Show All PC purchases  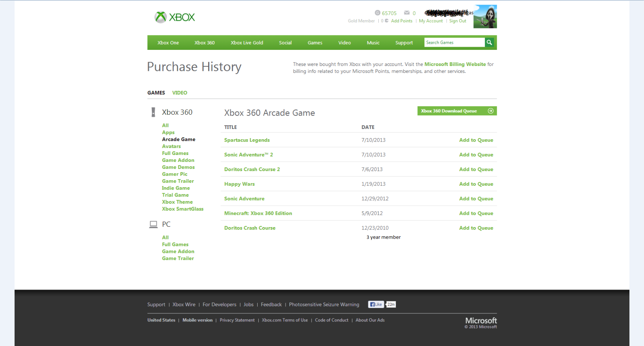click(165, 237)
